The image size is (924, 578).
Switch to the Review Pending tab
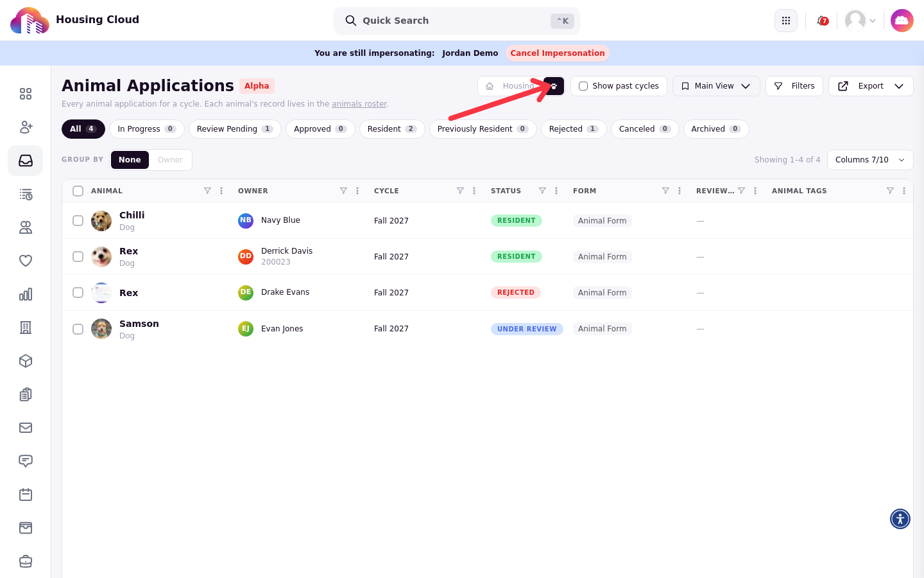[235, 129]
